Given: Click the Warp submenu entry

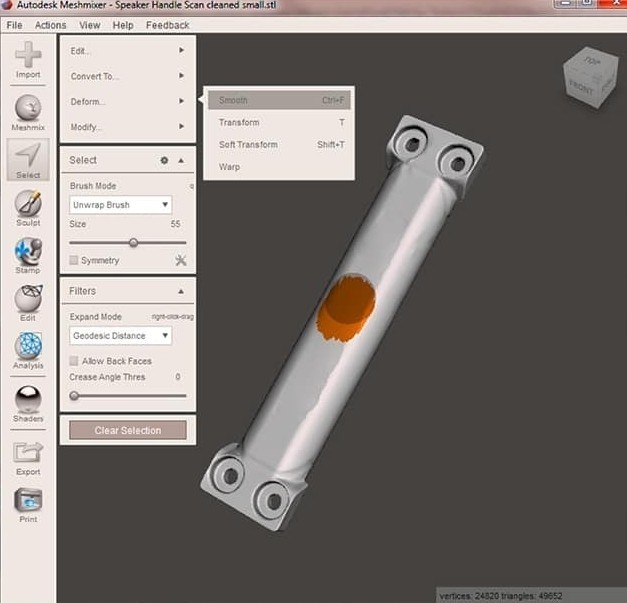Looking at the screenshot, I should [x=230, y=167].
